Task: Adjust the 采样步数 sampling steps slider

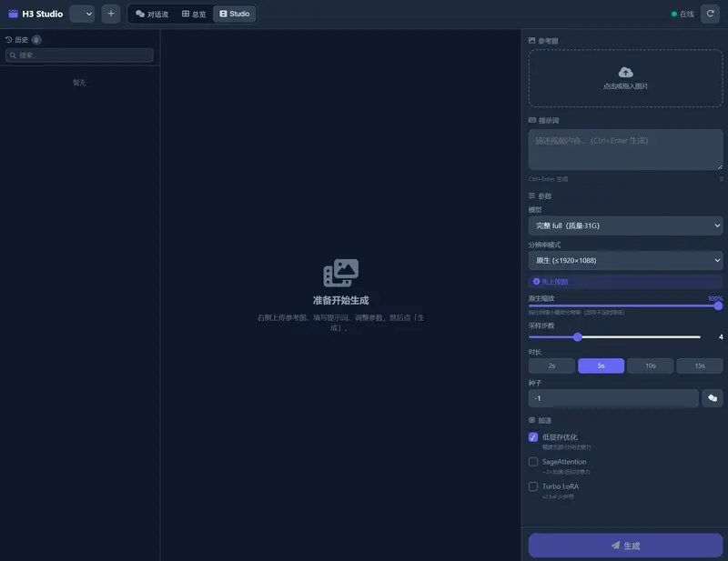Action: tap(578, 337)
